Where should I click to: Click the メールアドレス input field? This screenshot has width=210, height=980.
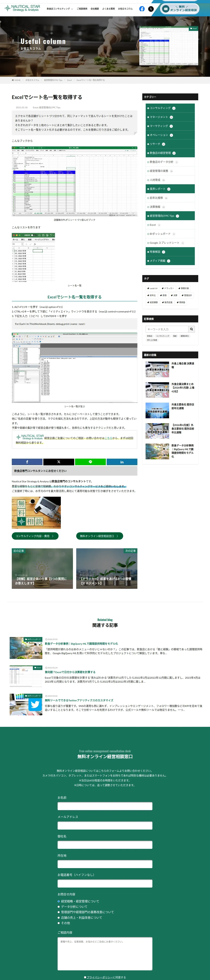(105, 825)
